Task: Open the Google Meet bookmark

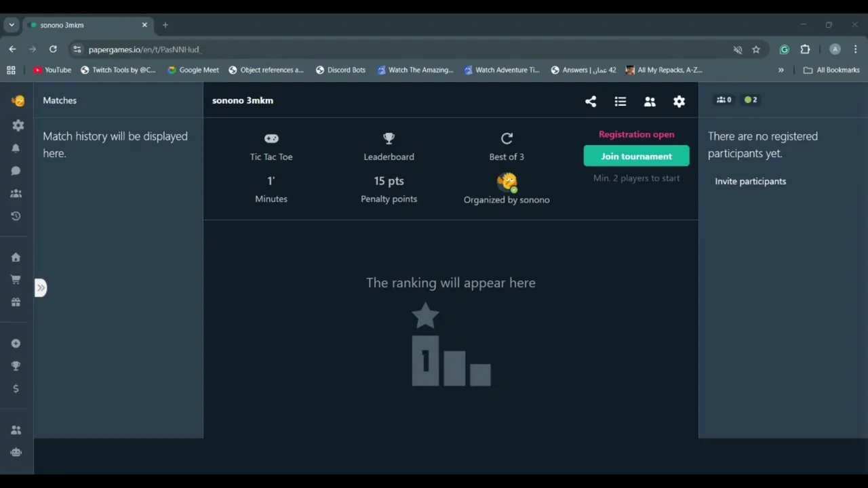Action: 193,70
